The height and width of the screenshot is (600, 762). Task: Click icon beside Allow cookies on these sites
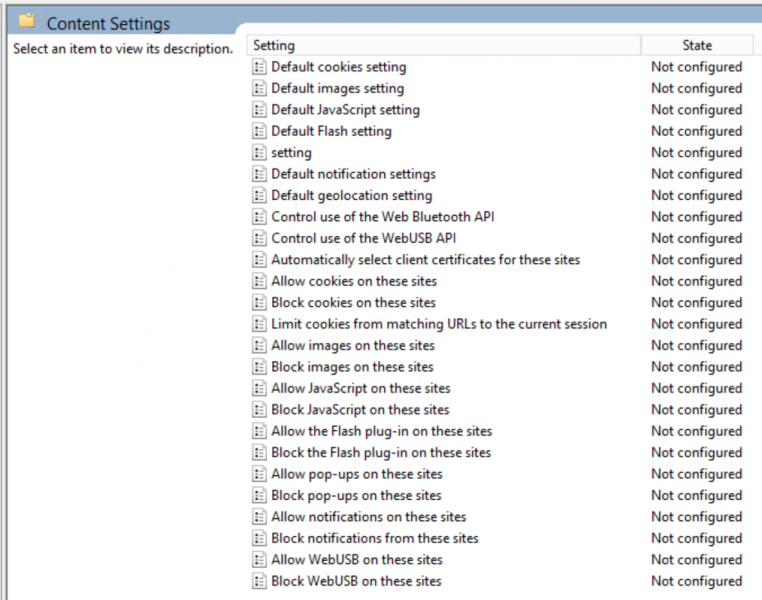coord(259,281)
